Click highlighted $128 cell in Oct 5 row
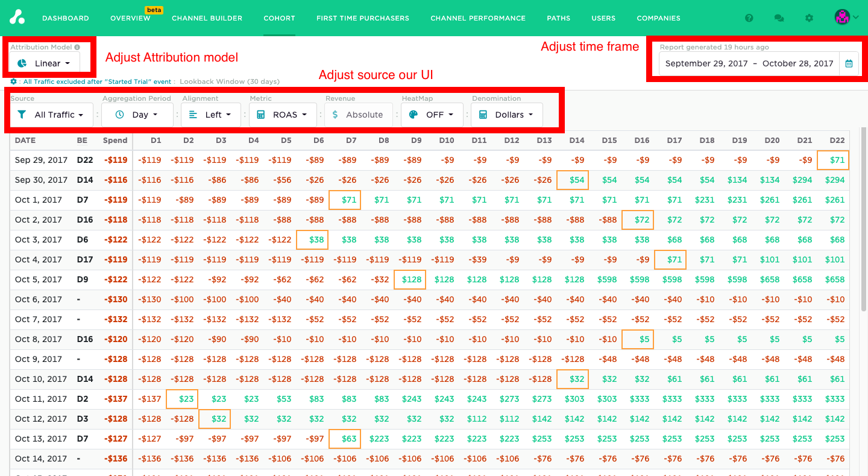 pos(410,279)
